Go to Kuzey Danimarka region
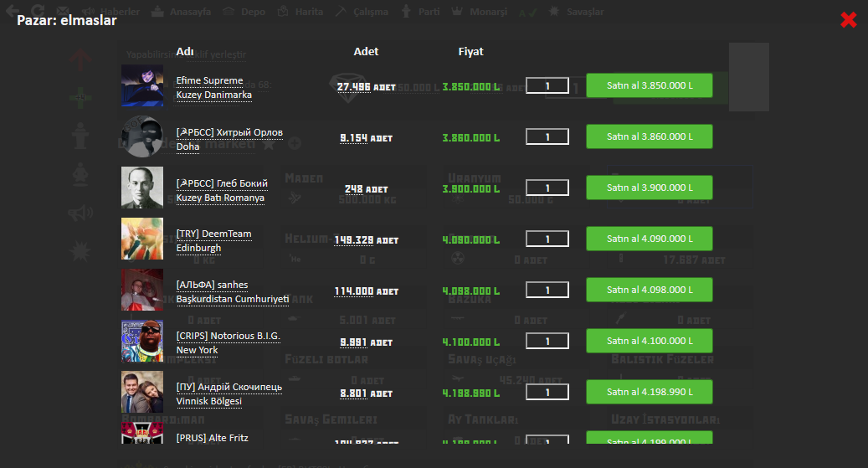868x468 pixels. [x=213, y=95]
